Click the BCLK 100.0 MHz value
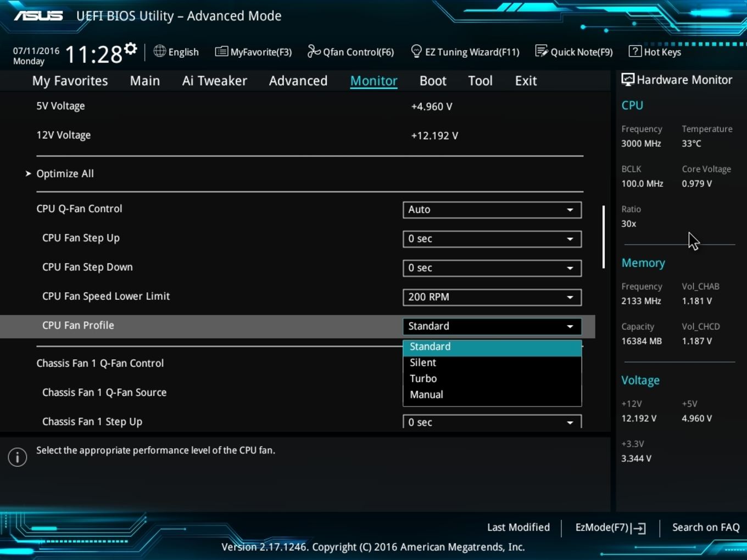747x560 pixels. [x=642, y=183]
